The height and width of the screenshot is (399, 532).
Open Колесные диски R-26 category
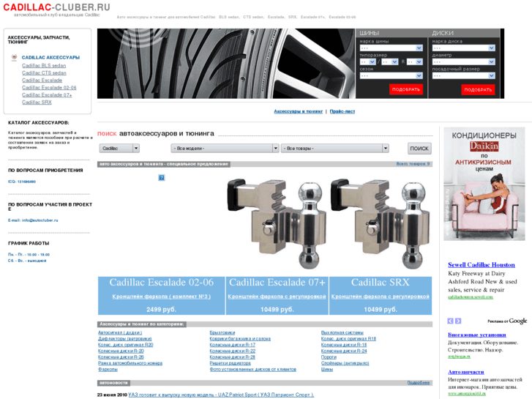pos(121,357)
